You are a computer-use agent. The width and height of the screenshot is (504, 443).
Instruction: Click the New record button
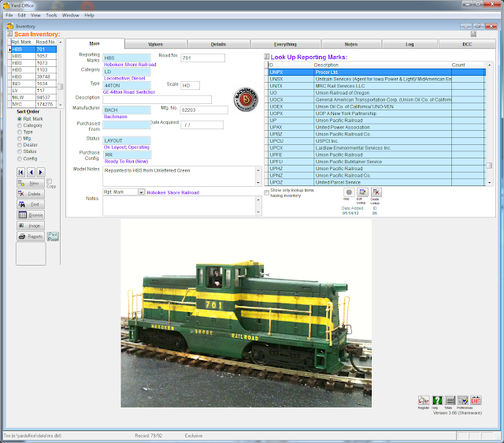(31, 184)
